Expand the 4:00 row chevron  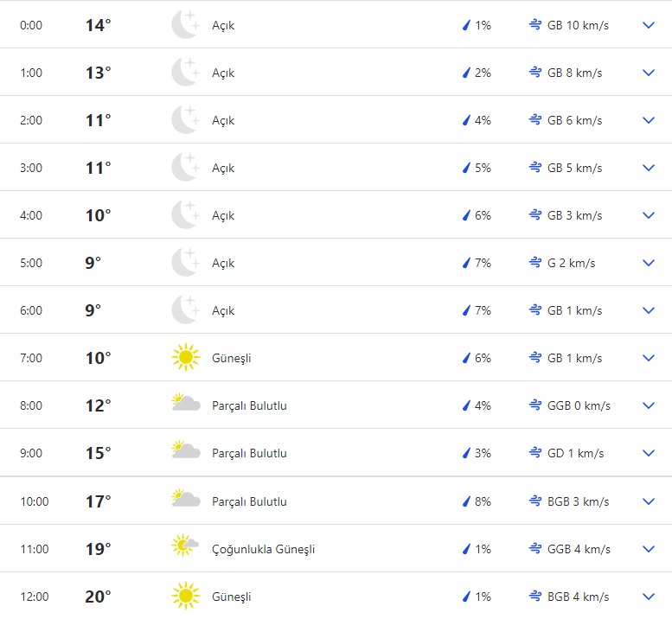649,215
